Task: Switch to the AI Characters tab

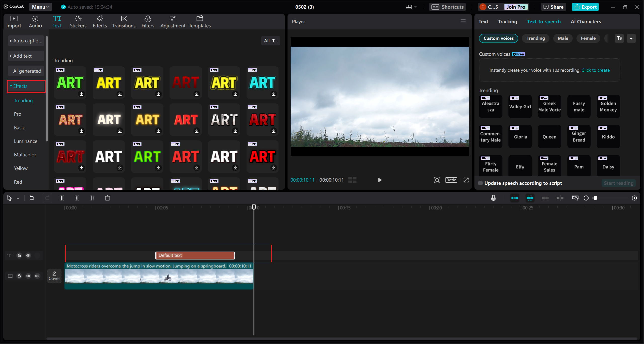Action: [x=586, y=22]
